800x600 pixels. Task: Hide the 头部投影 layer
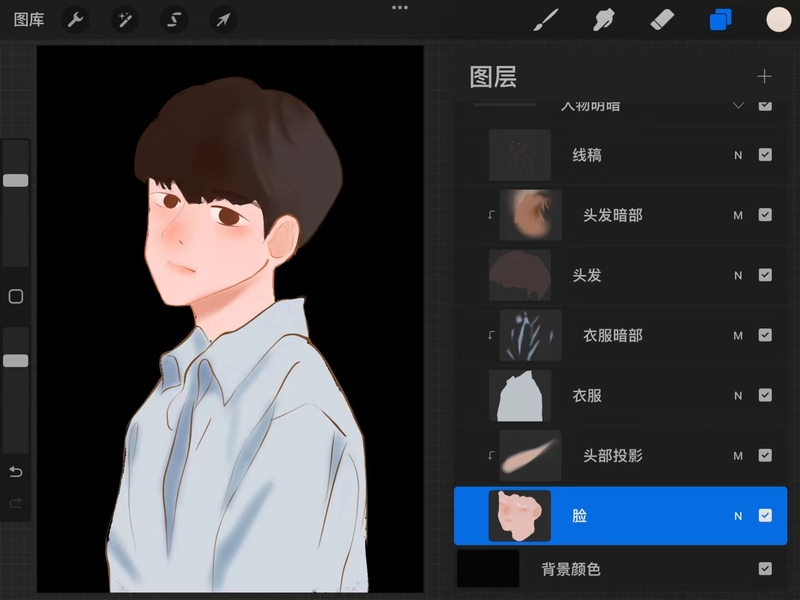[765, 455]
